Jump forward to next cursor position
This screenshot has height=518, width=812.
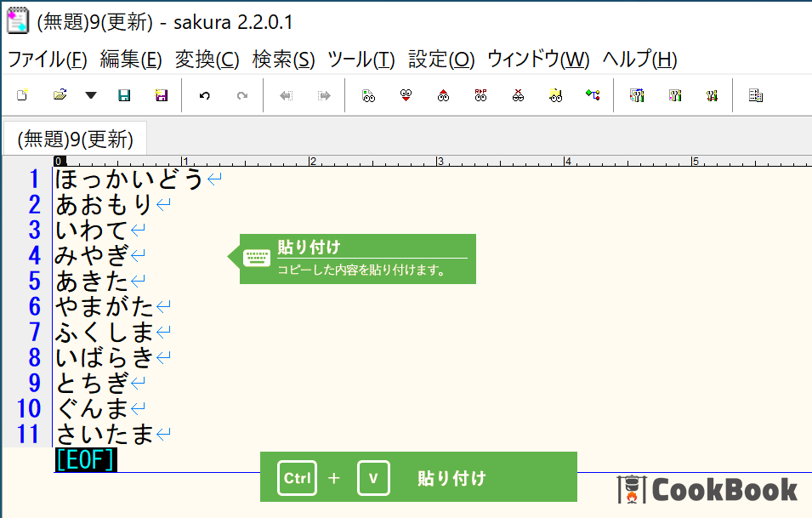coord(324,95)
